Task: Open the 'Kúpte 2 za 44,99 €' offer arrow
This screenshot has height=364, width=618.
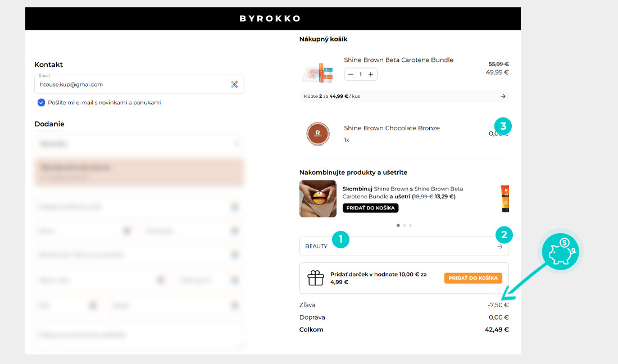Action: click(x=503, y=96)
